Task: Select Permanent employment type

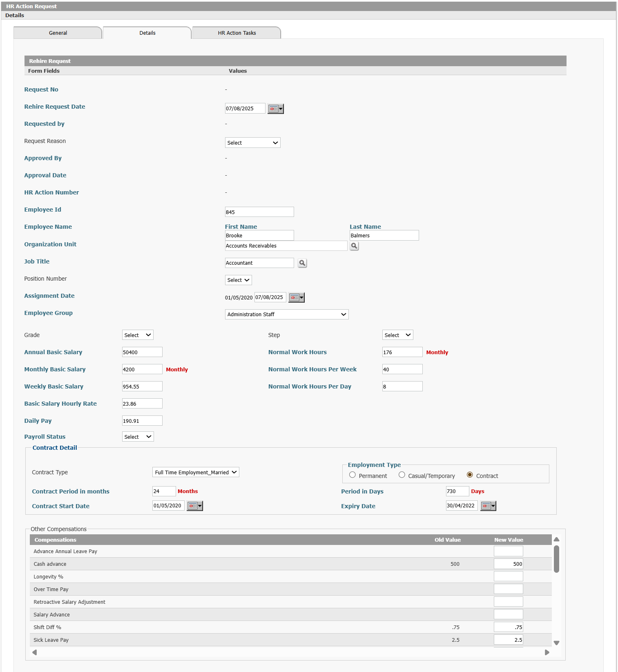Action: [x=353, y=475]
